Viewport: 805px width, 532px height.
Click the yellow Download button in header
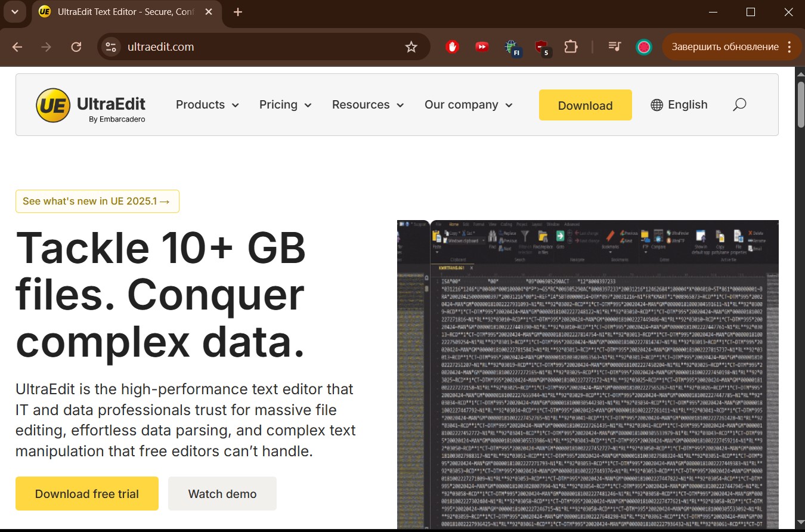[586, 105]
